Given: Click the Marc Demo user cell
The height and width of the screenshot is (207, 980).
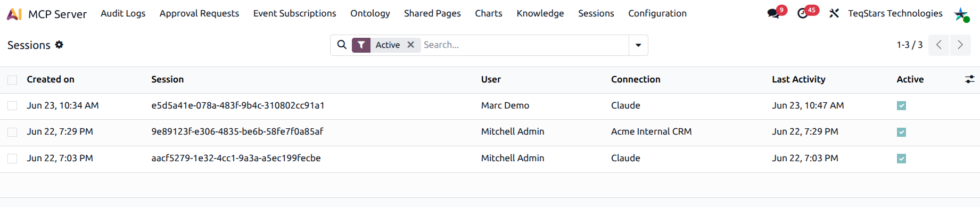Looking at the screenshot, I should (x=505, y=105).
